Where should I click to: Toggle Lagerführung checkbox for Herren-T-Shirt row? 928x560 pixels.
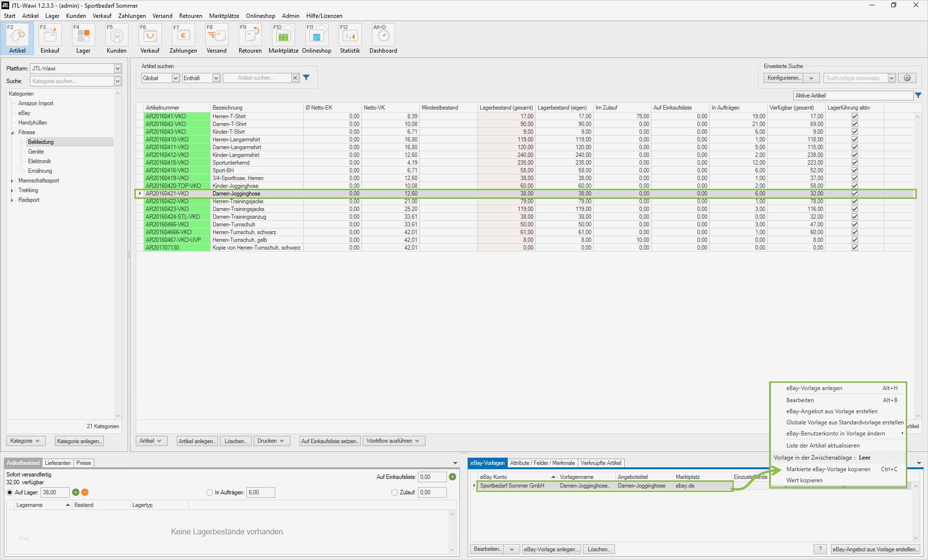[855, 116]
